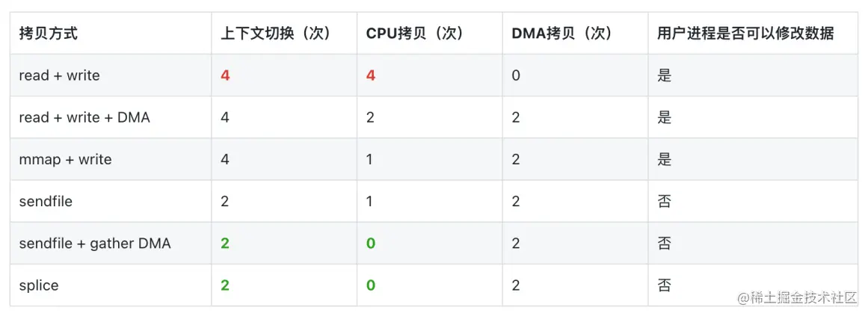Click the 用户进程是否可以修改数据 header
Image resolution: width=868 pixels, height=316 pixels.
(x=745, y=34)
